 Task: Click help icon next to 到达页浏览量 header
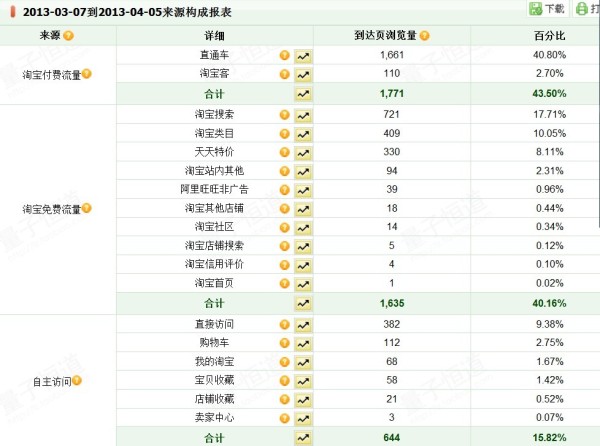click(x=424, y=36)
